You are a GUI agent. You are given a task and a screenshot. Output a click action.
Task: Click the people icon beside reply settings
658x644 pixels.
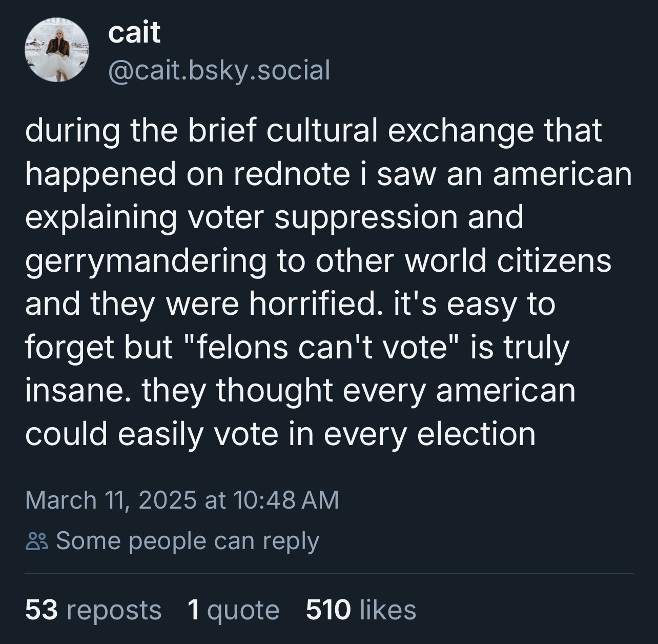point(37,541)
